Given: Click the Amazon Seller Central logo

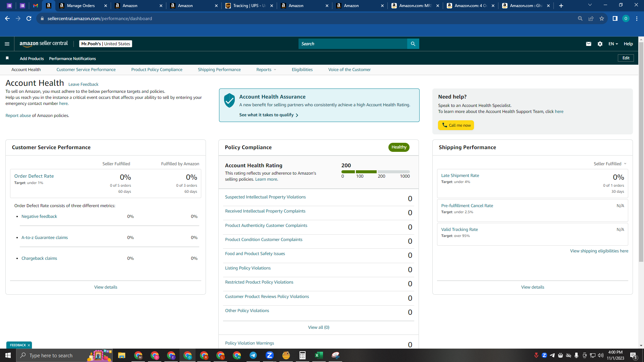Looking at the screenshot, I should [x=44, y=44].
